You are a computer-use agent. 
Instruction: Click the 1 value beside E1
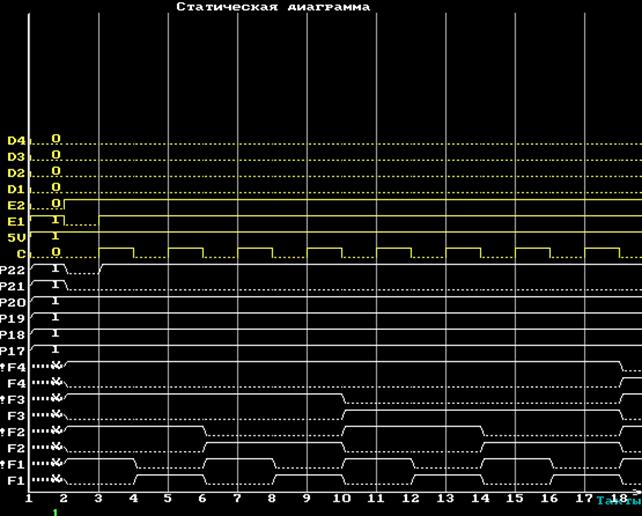tap(56, 220)
